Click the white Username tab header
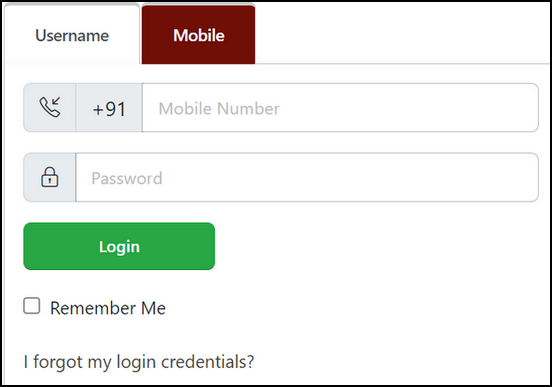The image size is (552, 387). point(72,35)
